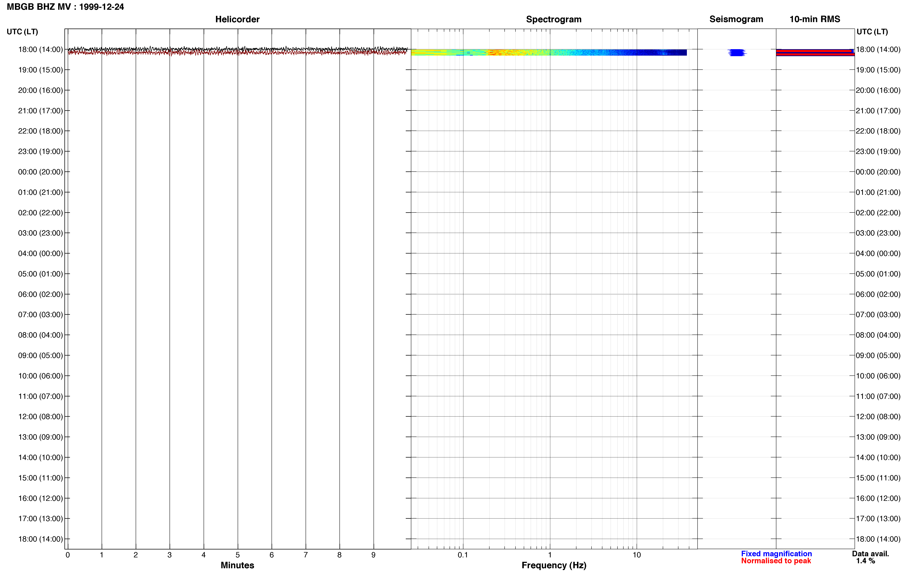Click "03:00 (23:00)" on the left time axis

(41, 233)
